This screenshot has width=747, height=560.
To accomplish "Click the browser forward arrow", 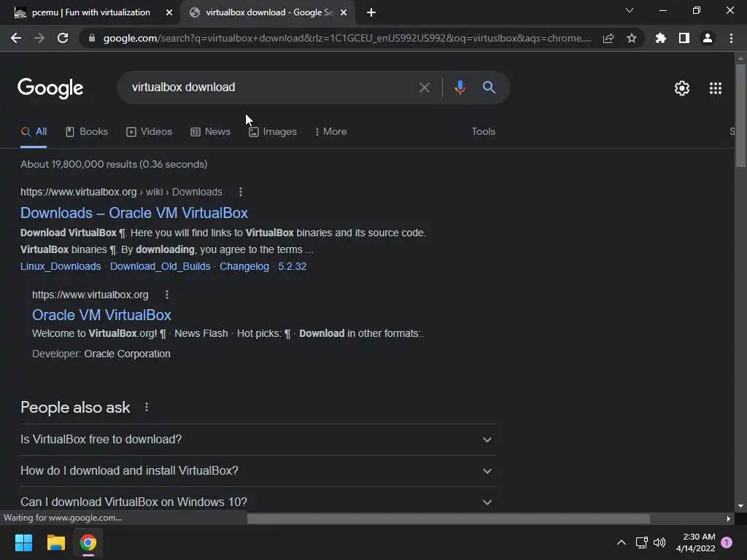I will click(x=39, y=38).
